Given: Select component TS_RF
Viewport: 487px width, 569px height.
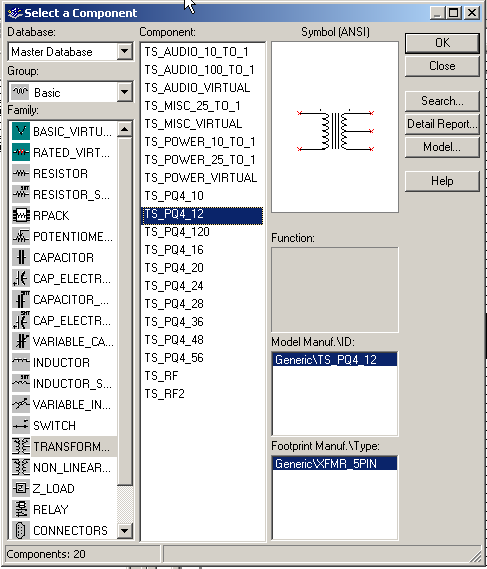Looking at the screenshot, I should (161, 376).
